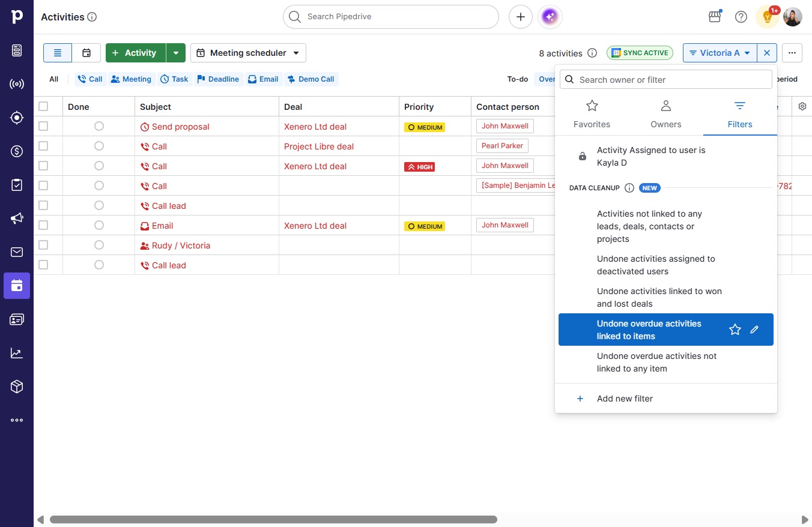Mark Send proposal as done
The height and width of the screenshot is (527, 812).
(99, 126)
